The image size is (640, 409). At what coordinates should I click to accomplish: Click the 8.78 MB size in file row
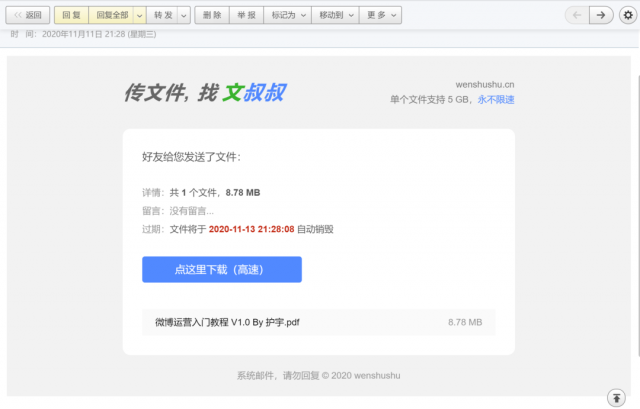coord(465,322)
